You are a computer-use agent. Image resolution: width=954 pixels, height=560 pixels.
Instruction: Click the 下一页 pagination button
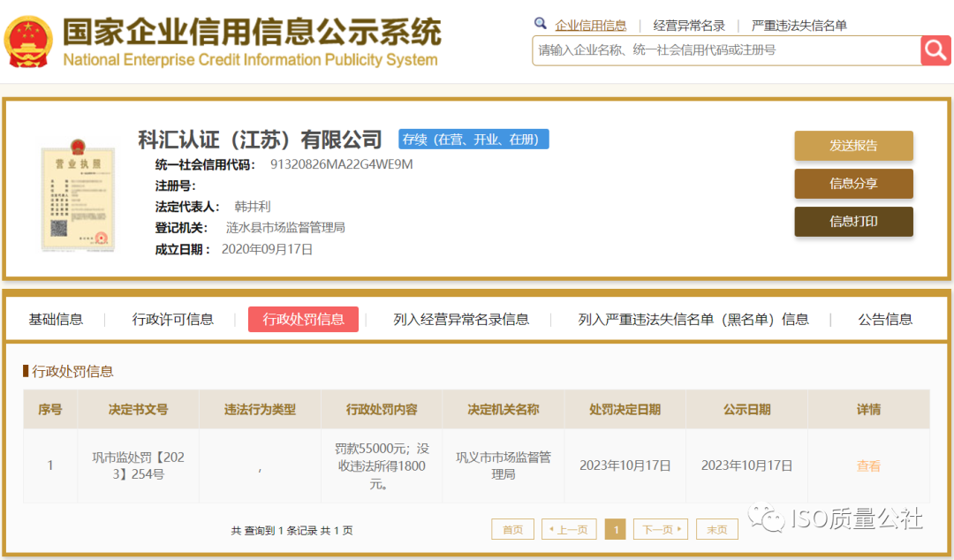click(x=661, y=530)
